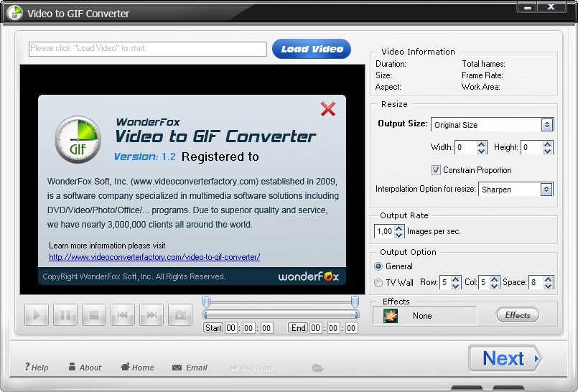
Task: Click the Width input field
Action: point(465,147)
